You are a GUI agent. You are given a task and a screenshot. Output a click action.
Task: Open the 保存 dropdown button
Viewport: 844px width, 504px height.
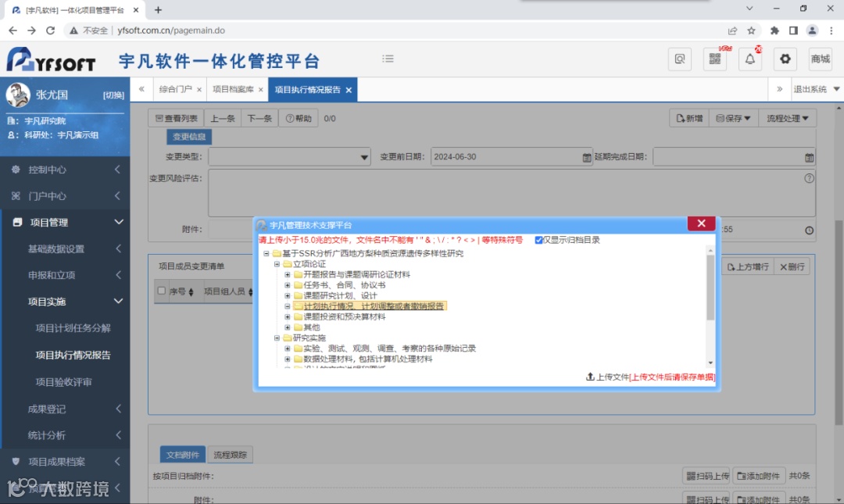click(x=733, y=119)
